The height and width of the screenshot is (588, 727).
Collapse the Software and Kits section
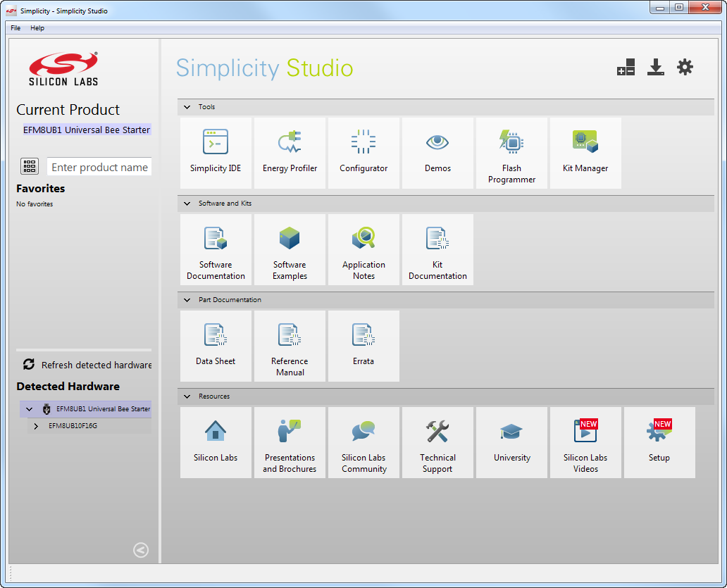[x=187, y=204]
